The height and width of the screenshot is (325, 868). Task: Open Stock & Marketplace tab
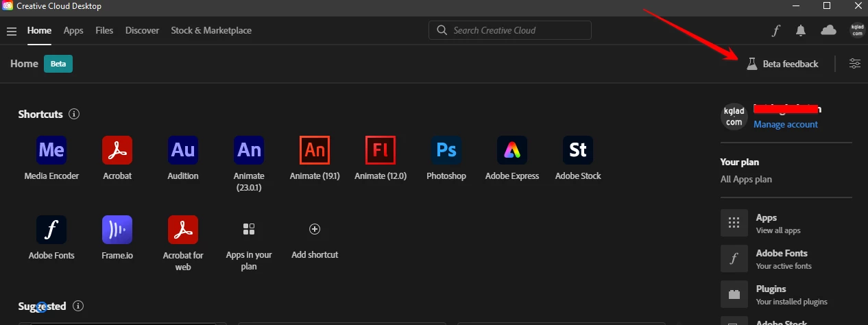211,30
